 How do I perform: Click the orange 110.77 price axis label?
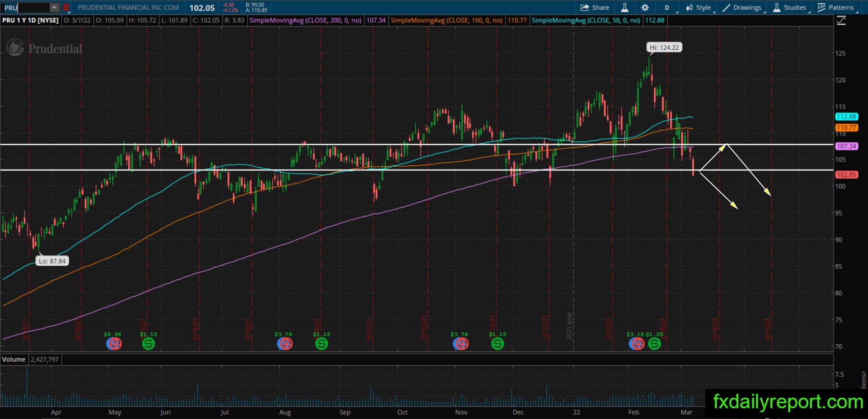846,128
